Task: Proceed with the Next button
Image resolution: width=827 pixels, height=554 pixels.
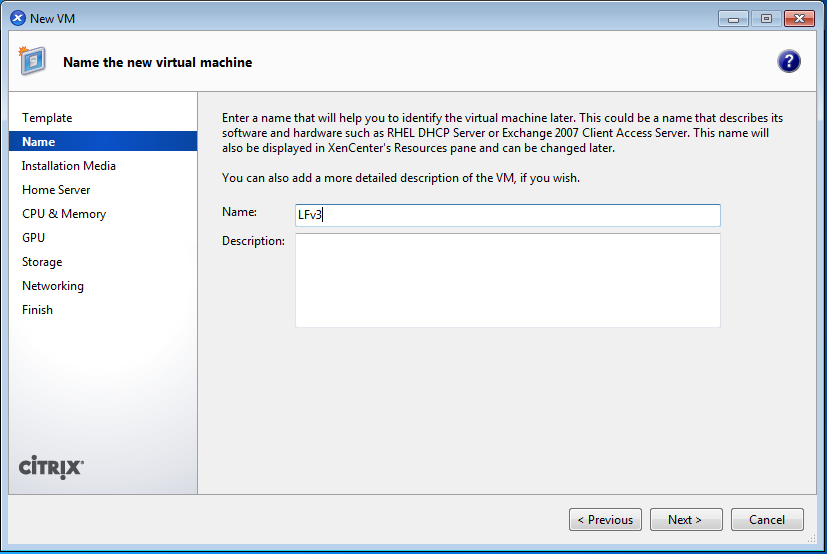Action: [685, 520]
